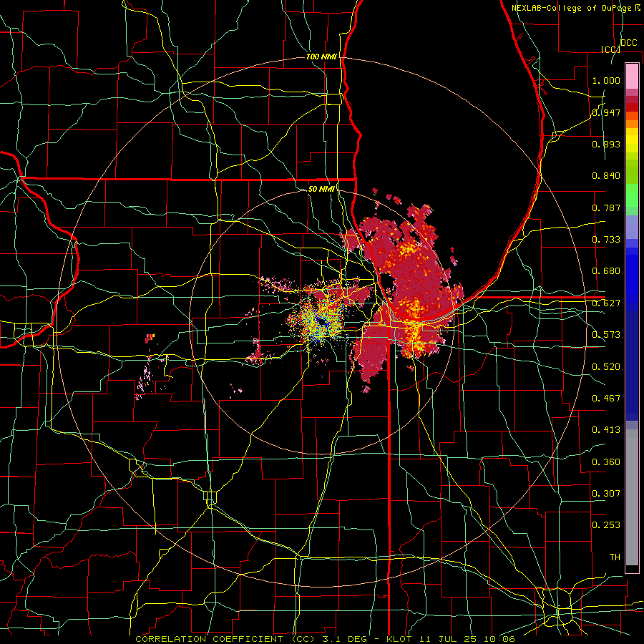Screen dimensions: 644x644
Task: Click the 0.627 scale value
Action: 606,303
